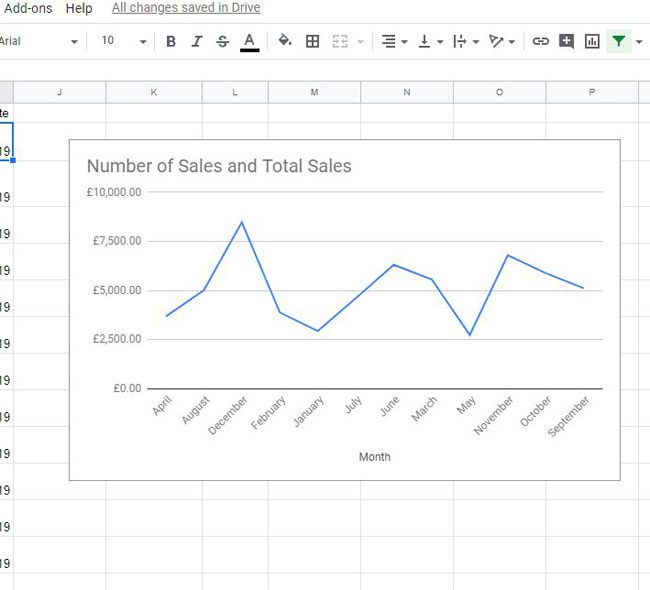
Task: Click All changes saved in Drive link
Action: pos(186,7)
